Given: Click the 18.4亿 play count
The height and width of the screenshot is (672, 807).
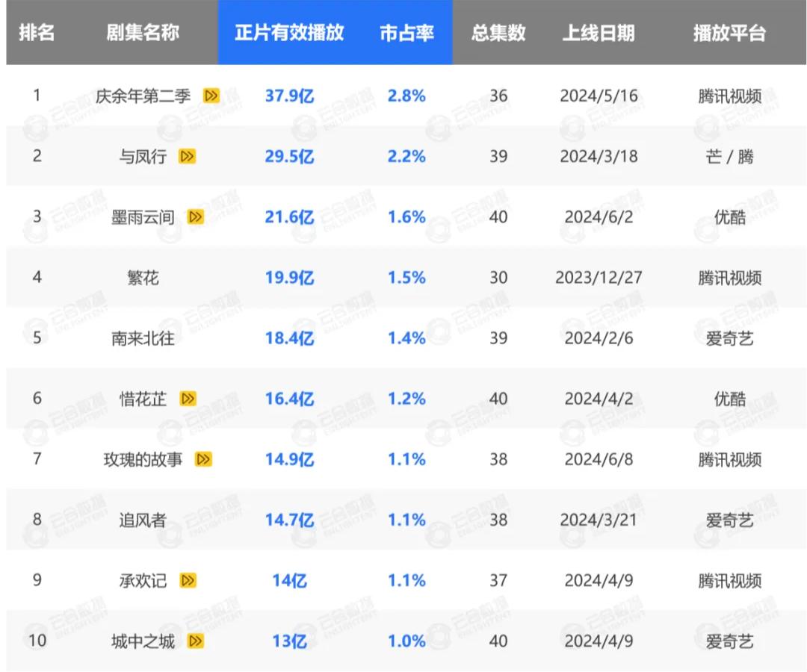Looking at the screenshot, I should click(289, 339).
